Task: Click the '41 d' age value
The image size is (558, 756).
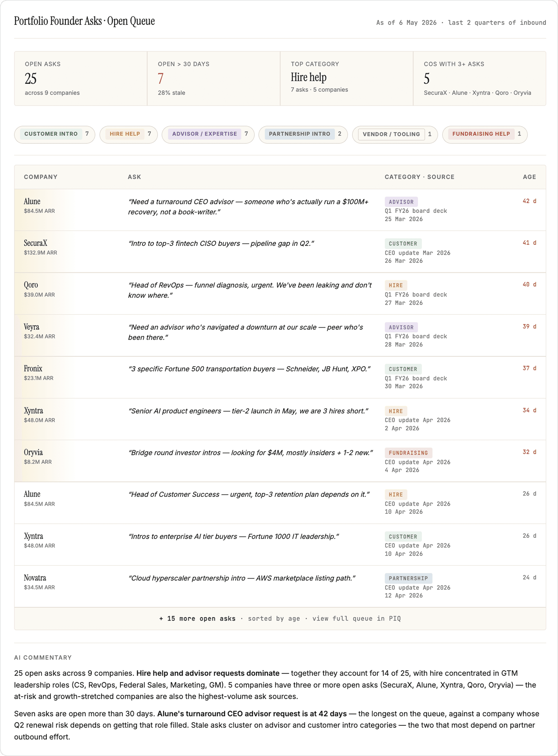Action: pos(529,243)
